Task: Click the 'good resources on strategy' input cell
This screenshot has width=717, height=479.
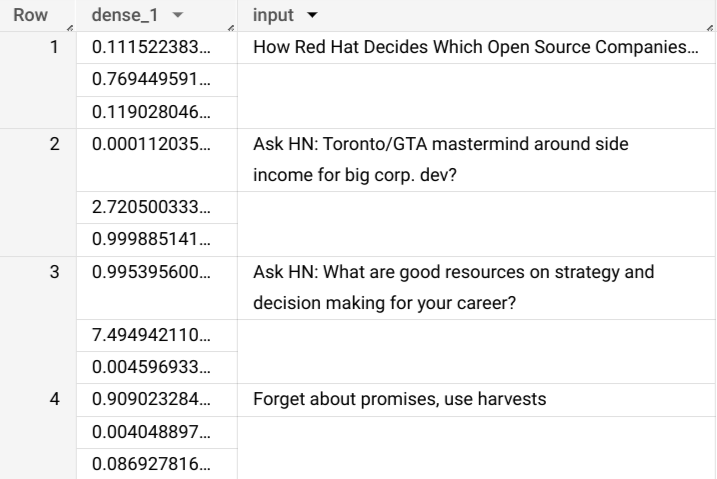Action: (453, 288)
